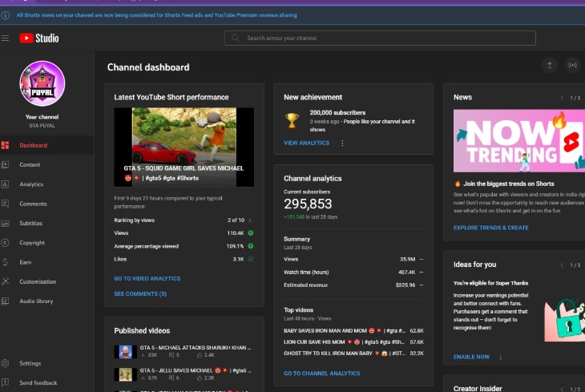Image resolution: width=585 pixels, height=392 pixels.
Task: Click GO TO VIDEO ANALYTICS link
Action: 147,278
